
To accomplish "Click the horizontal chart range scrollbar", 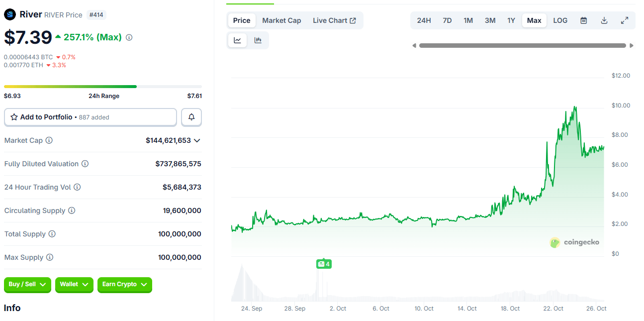I will [x=522, y=45].
